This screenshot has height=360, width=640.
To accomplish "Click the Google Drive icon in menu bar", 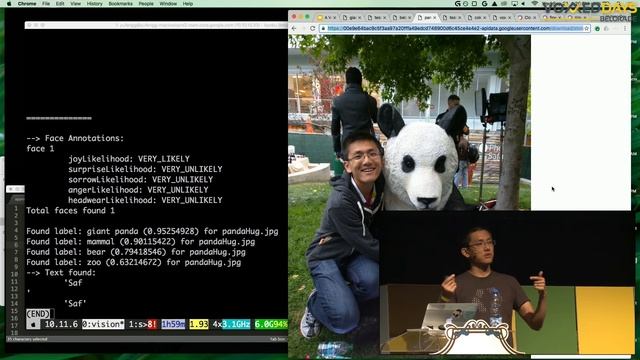I will (x=494, y=3).
